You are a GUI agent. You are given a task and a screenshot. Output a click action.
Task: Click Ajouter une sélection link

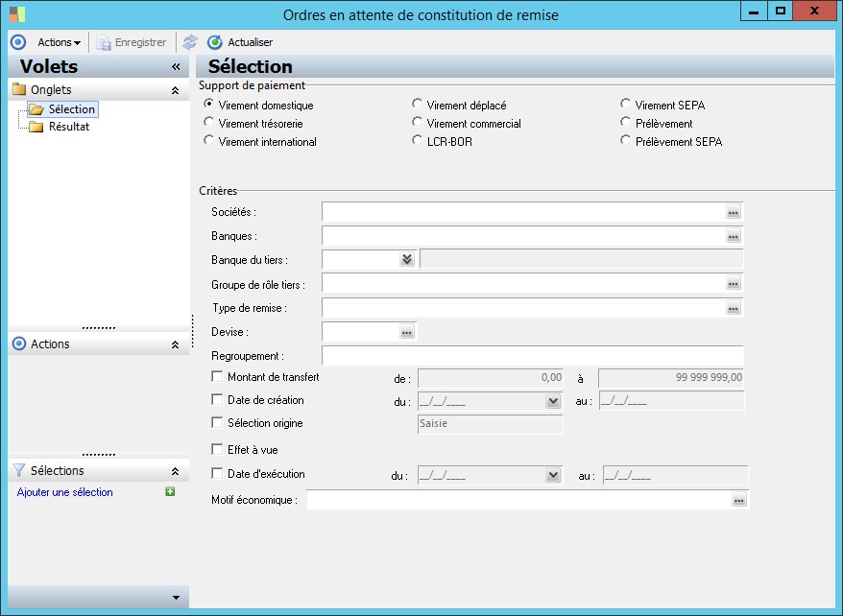[64, 492]
